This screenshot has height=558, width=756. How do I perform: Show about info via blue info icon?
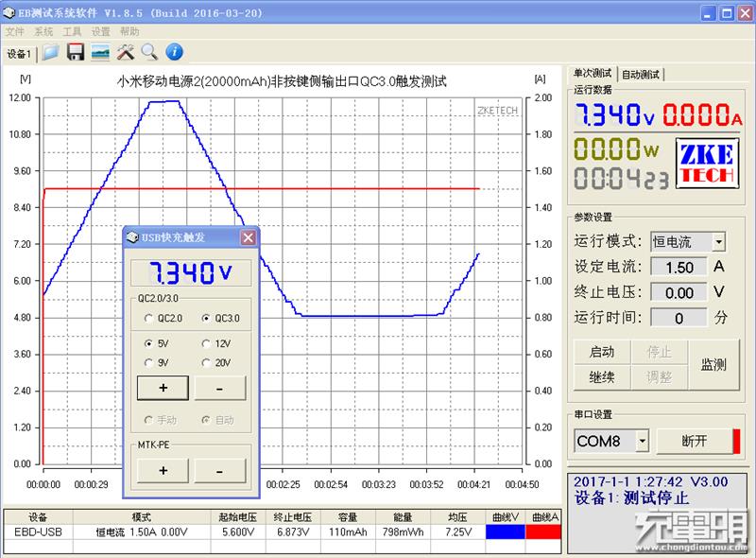pos(174,52)
